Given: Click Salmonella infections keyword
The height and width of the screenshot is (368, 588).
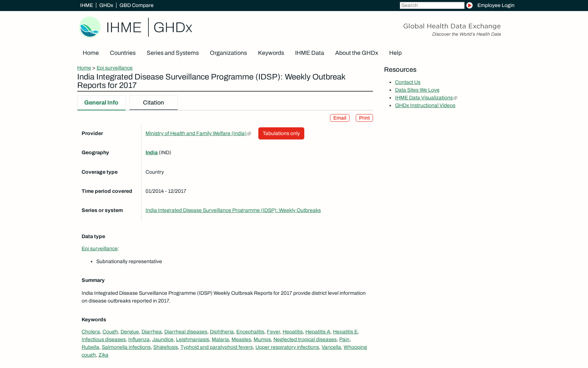Looking at the screenshot, I should pyautogui.click(x=126, y=347).
